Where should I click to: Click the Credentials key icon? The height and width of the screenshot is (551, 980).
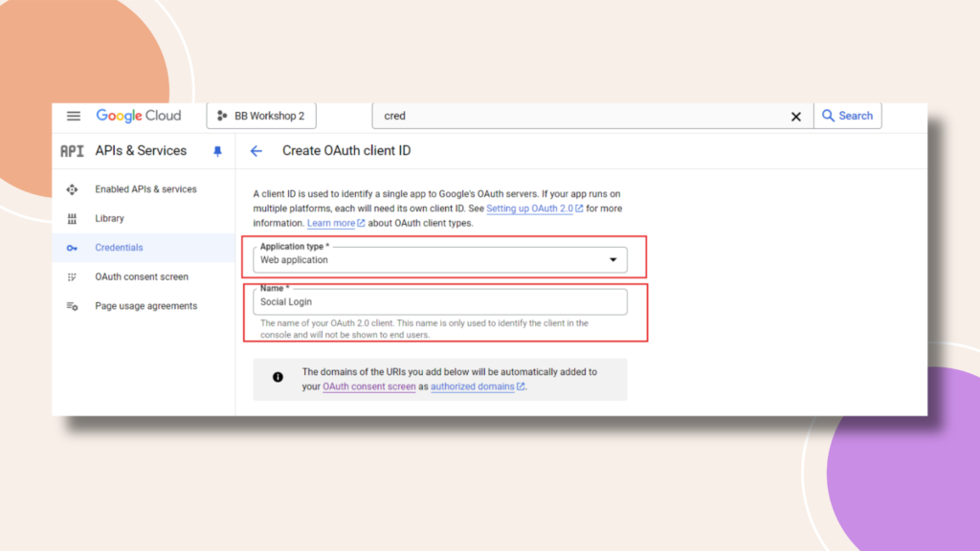click(72, 248)
